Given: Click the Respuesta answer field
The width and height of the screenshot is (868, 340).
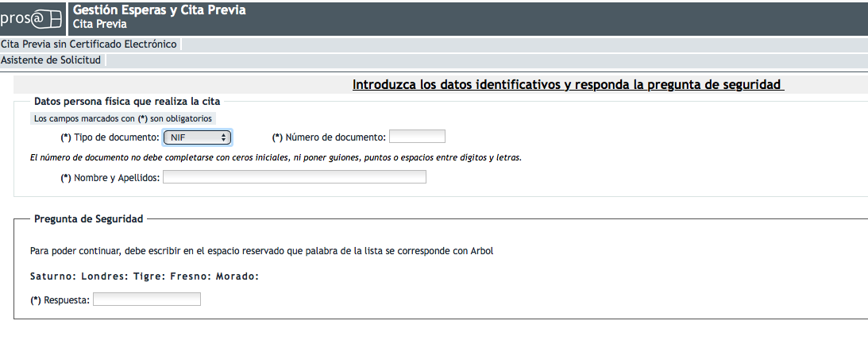Looking at the screenshot, I should point(147,299).
